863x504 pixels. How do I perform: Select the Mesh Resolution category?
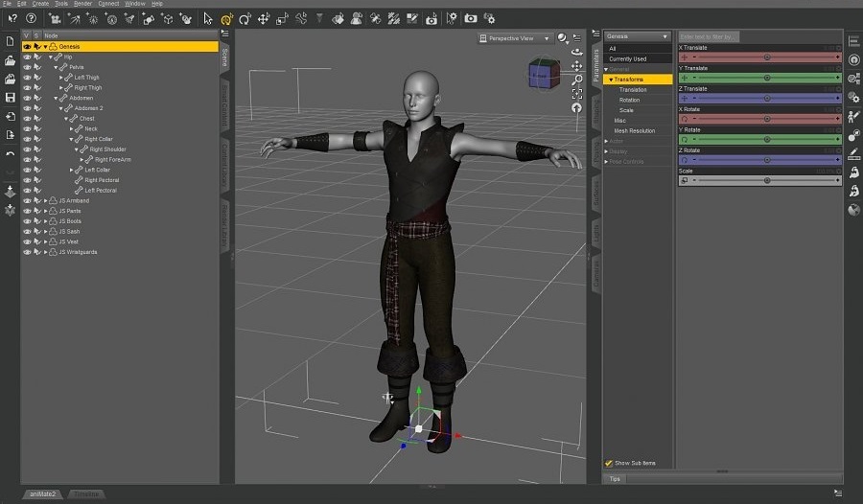point(635,131)
